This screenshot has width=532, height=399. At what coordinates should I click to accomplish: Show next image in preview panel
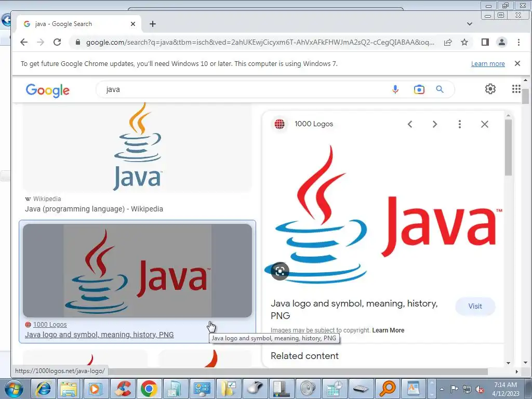tap(435, 124)
